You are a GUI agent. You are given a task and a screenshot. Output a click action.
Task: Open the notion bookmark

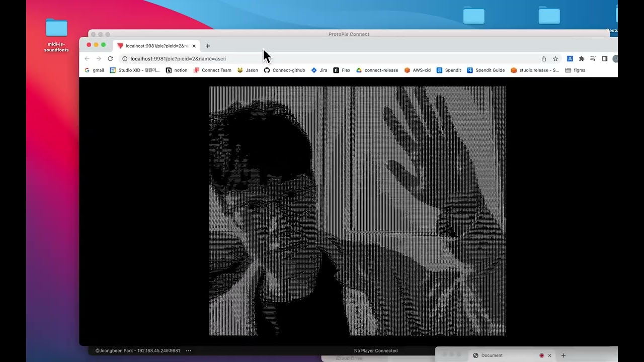177,70
